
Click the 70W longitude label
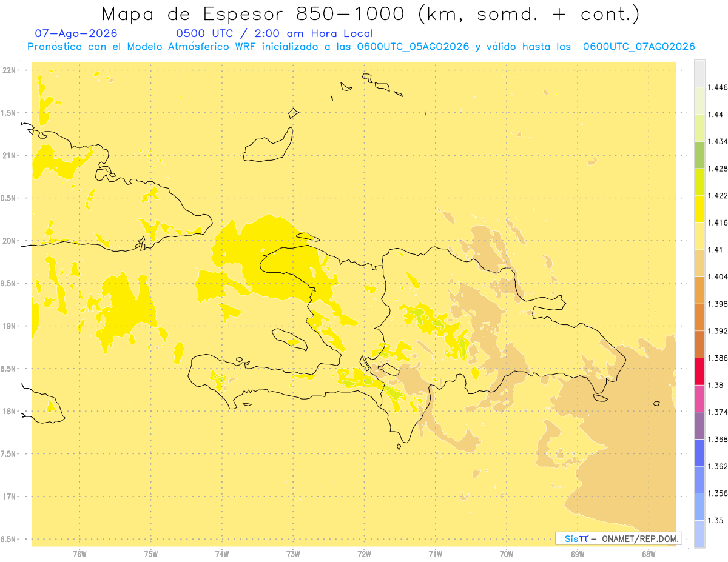507,554
